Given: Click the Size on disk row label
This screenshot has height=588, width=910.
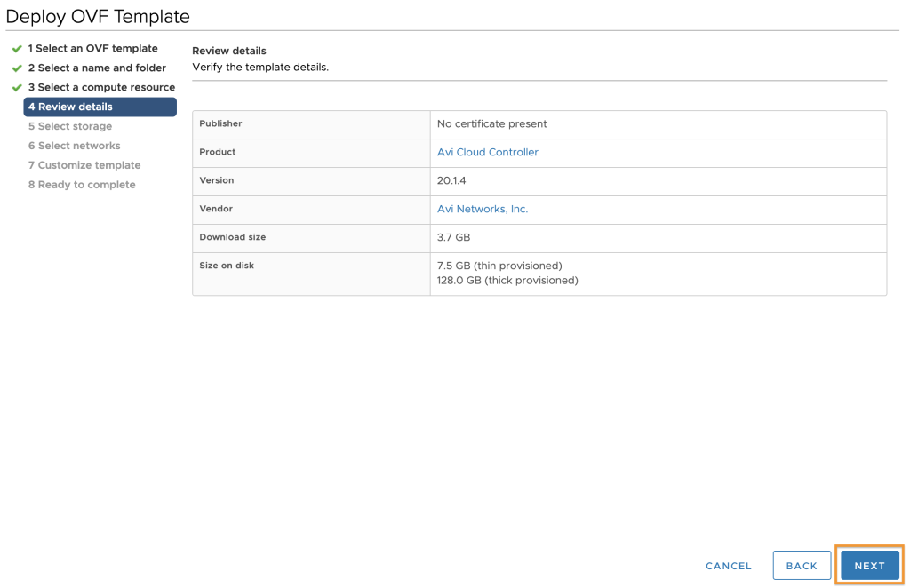Looking at the screenshot, I should point(227,266).
